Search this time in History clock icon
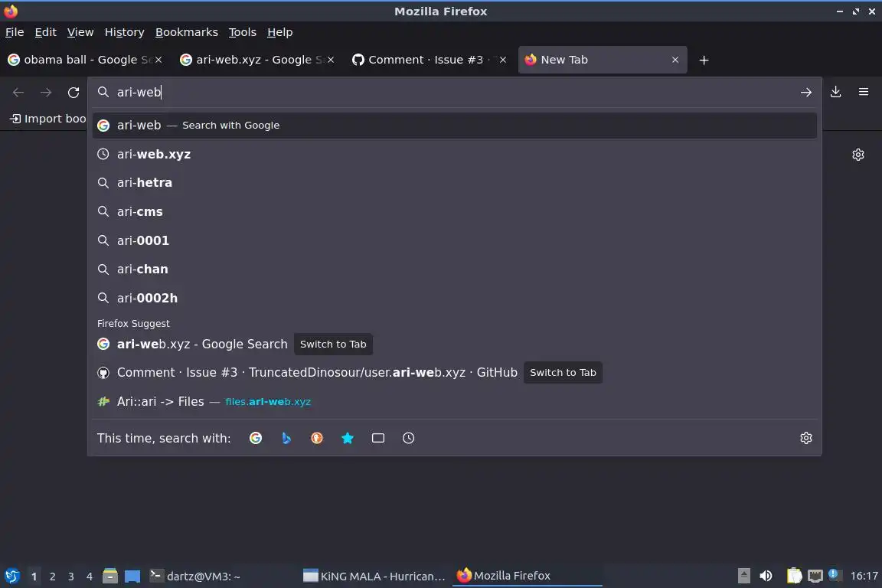 (408, 438)
